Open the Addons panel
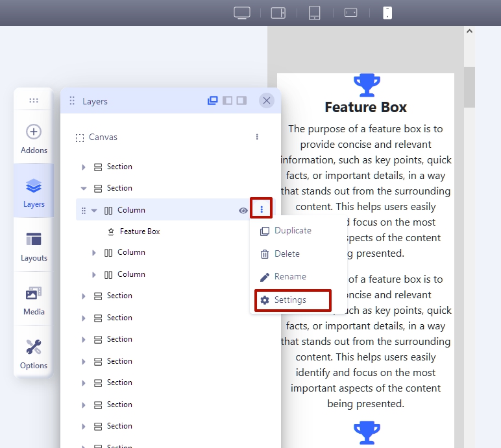Screen dimensions: 501x448 coord(34,139)
